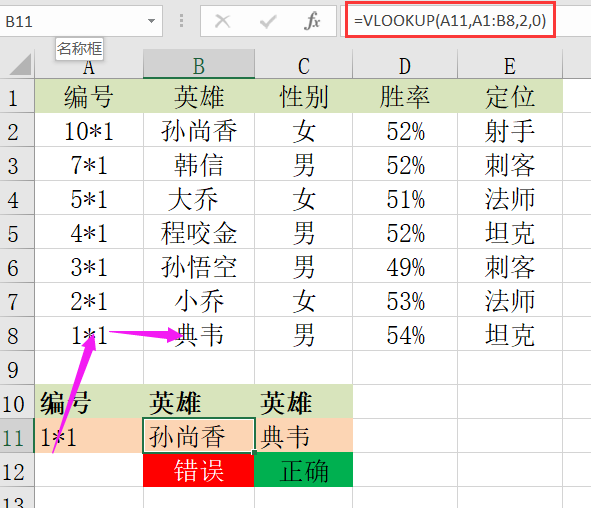This screenshot has width=591, height=508.
Task: Click the red 错误 cell
Action: pyautogui.click(x=199, y=470)
